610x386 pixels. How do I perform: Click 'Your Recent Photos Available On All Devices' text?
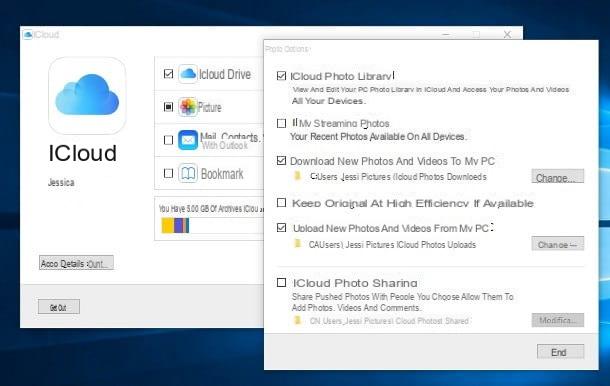coord(378,137)
